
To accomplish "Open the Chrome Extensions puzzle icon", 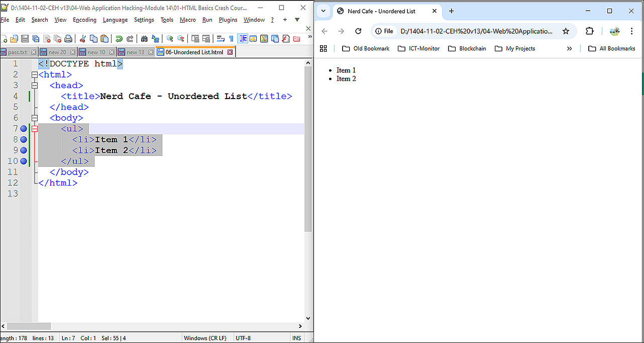I will coord(590,31).
